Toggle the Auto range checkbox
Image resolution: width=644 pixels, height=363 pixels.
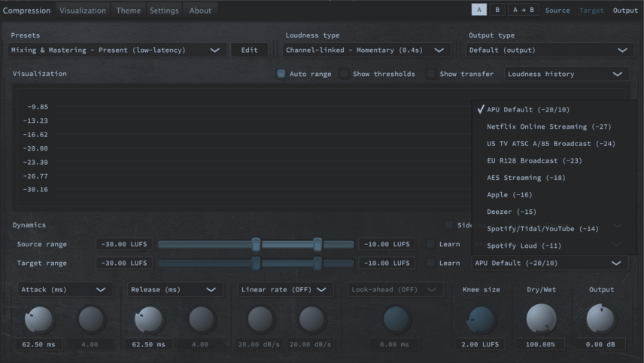click(281, 74)
